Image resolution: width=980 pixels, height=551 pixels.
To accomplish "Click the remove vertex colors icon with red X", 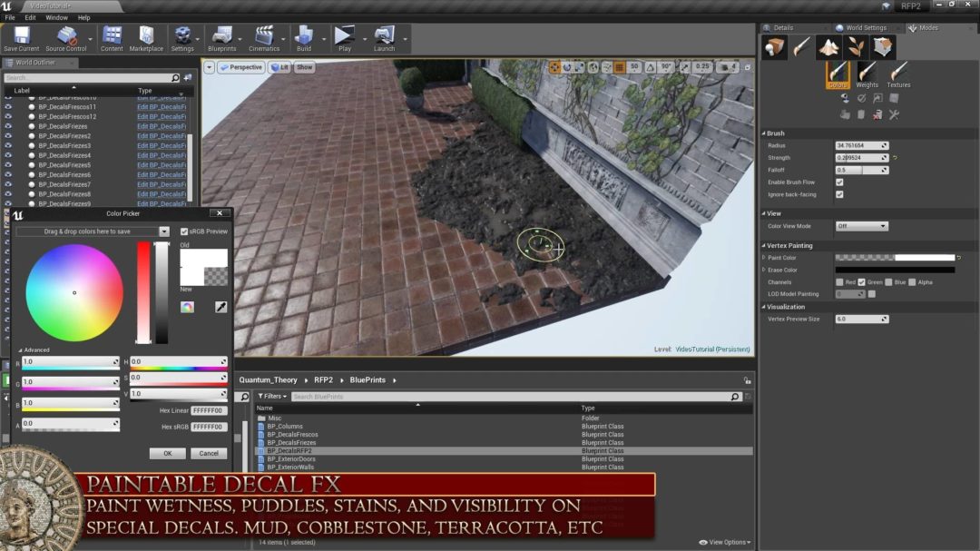I will (877, 114).
